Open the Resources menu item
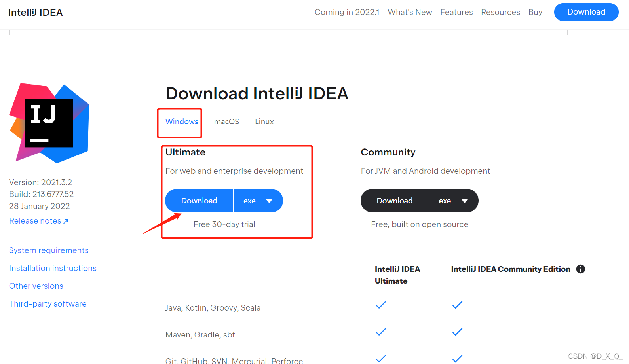Image resolution: width=629 pixels, height=364 pixels. coord(500,12)
